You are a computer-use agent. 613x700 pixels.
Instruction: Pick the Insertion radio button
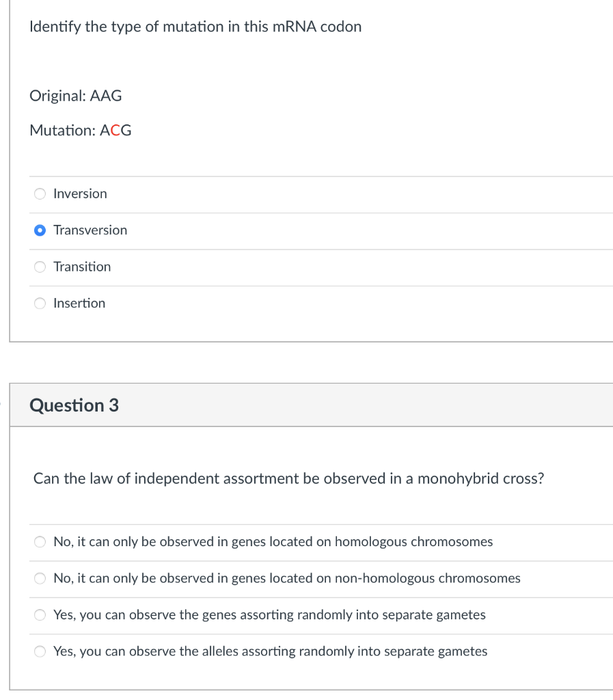(40, 304)
